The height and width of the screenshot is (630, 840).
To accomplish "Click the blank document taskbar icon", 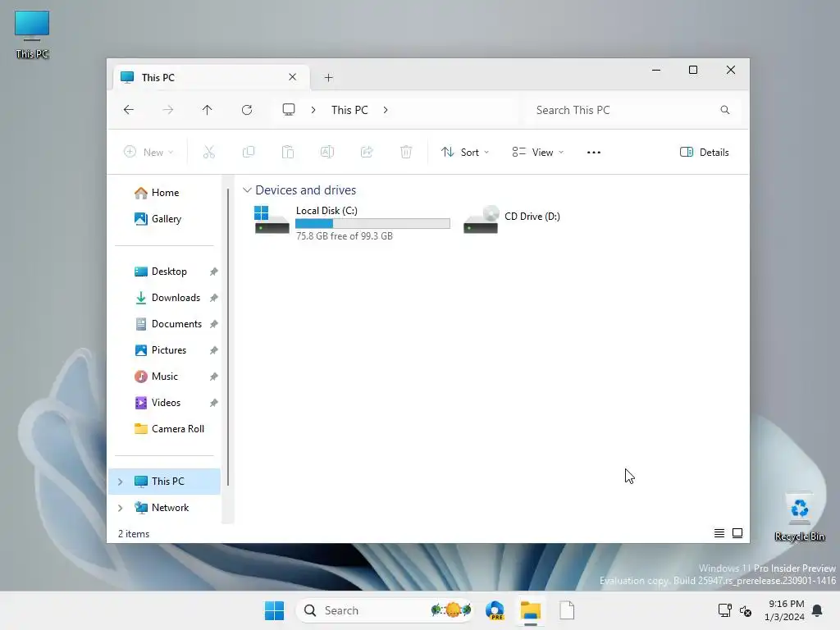I will [x=567, y=610].
